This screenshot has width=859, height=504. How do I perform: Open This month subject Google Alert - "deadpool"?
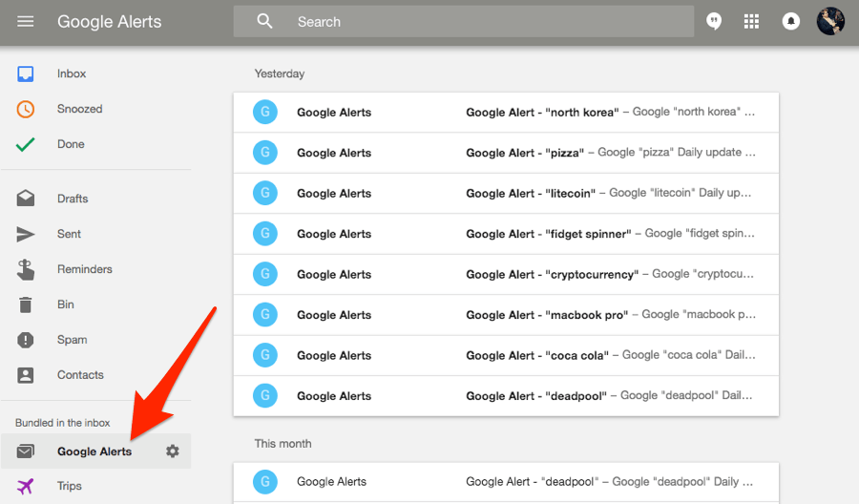(x=532, y=481)
